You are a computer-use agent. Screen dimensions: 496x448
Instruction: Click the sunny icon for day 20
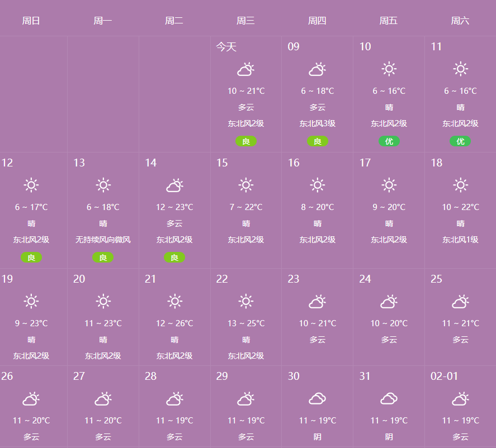pos(103,302)
